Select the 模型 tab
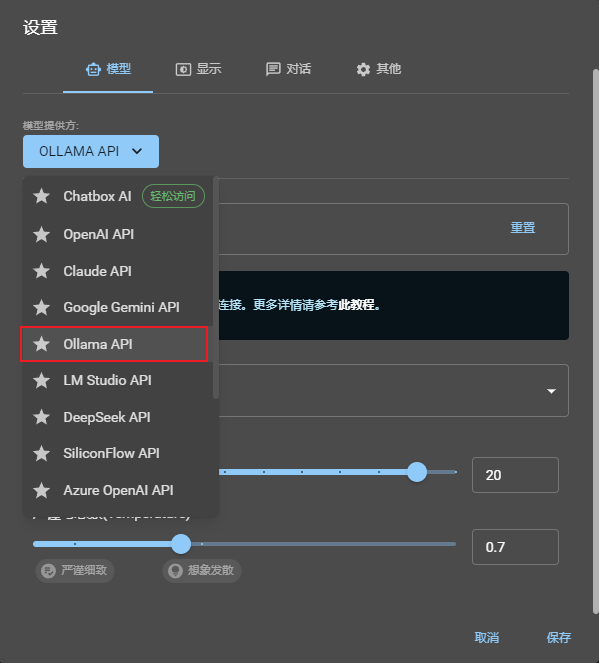599x663 pixels. pos(108,69)
